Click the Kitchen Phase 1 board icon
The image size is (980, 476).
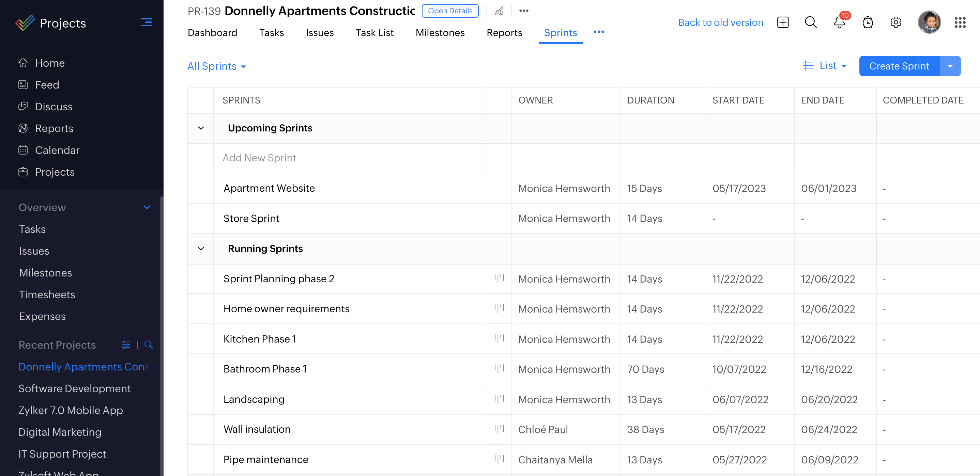499,338
